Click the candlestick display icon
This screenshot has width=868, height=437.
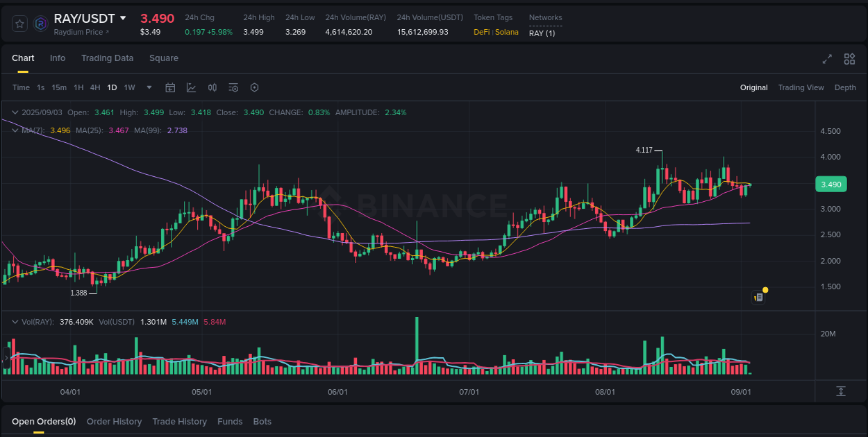[x=212, y=87]
